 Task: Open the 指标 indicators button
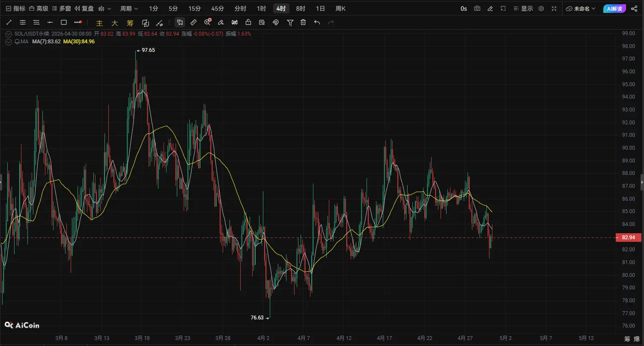coord(15,9)
